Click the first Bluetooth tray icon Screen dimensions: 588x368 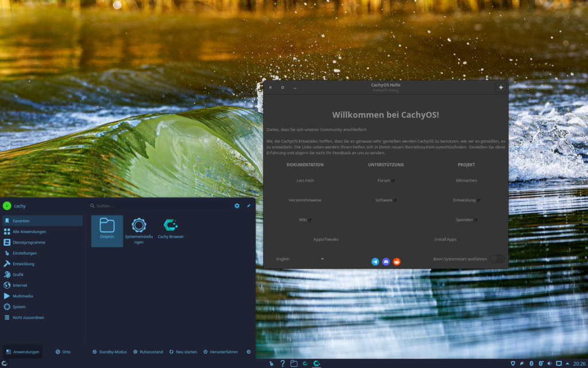coord(531,363)
